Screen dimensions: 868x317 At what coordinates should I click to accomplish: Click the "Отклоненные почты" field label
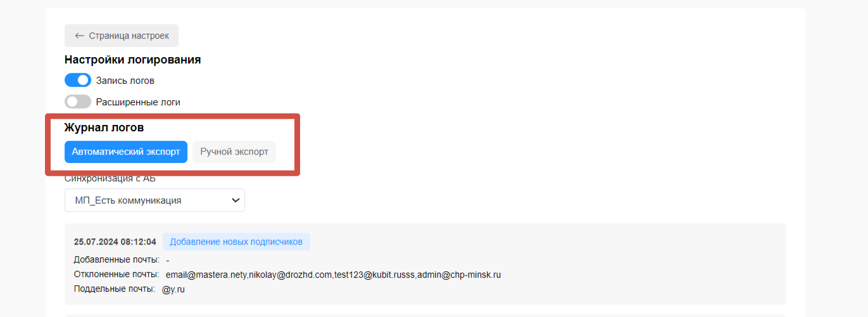point(116,275)
